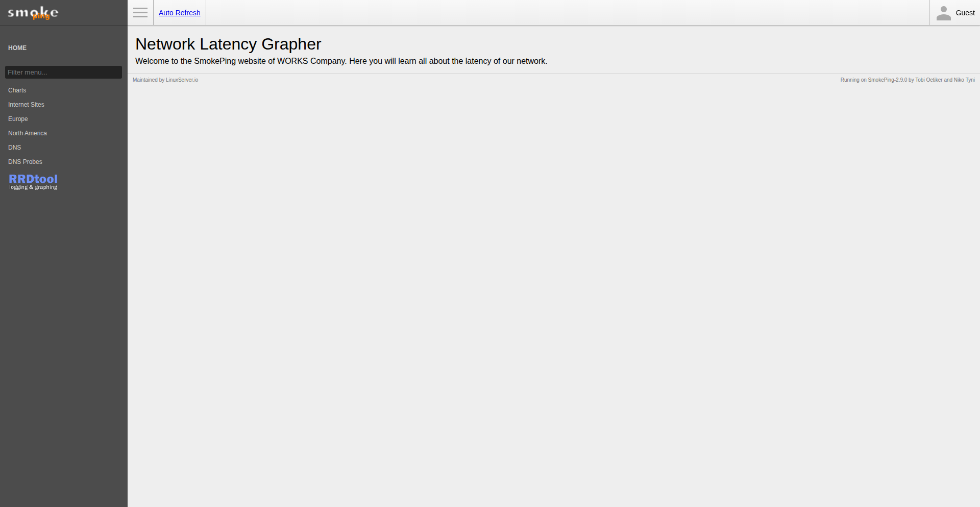The width and height of the screenshot is (980, 507).
Task: Click the Network Latency Grapher heading
Action: [x=228, y=44]
